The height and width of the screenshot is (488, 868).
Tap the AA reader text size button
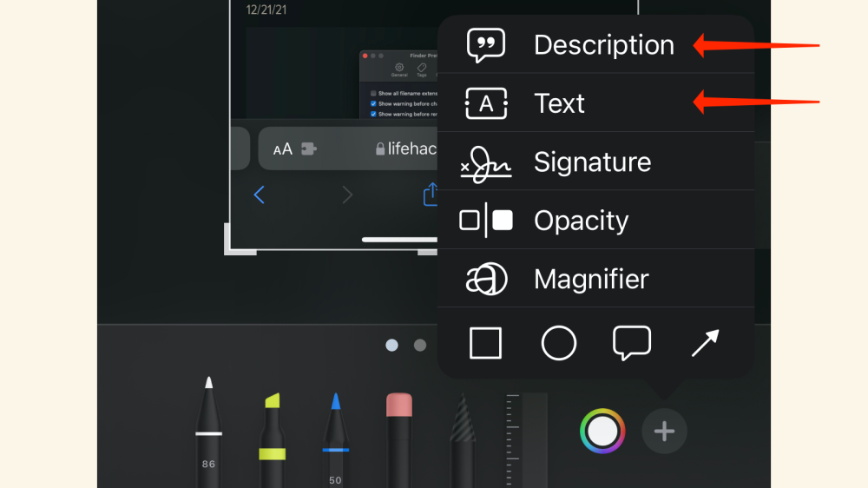[x=282, y=149]
